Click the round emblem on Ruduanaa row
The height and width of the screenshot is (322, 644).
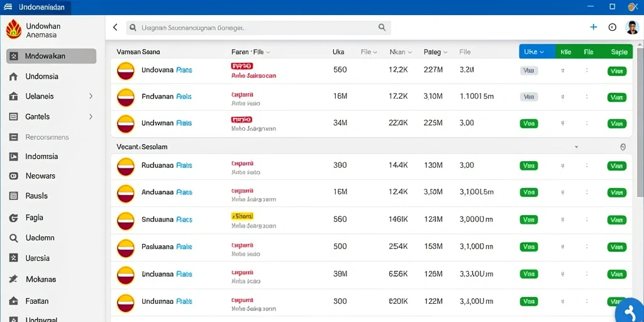tap(126, 166)
